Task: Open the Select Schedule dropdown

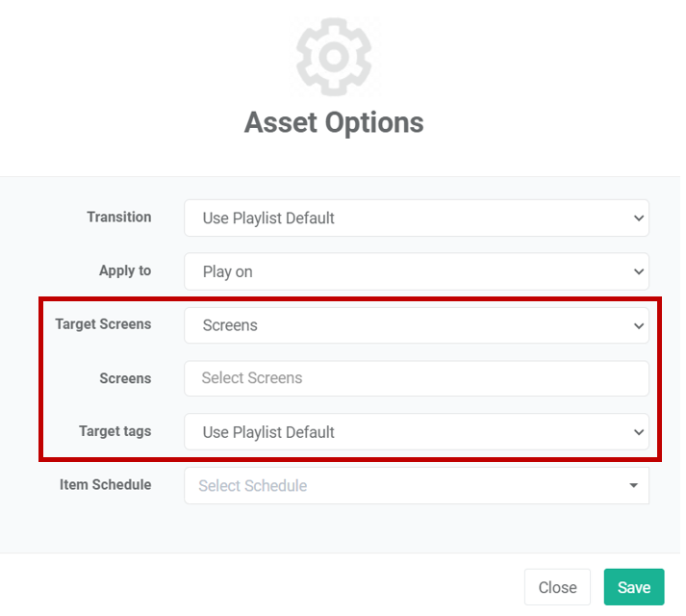Action: [x=416, y=485]
